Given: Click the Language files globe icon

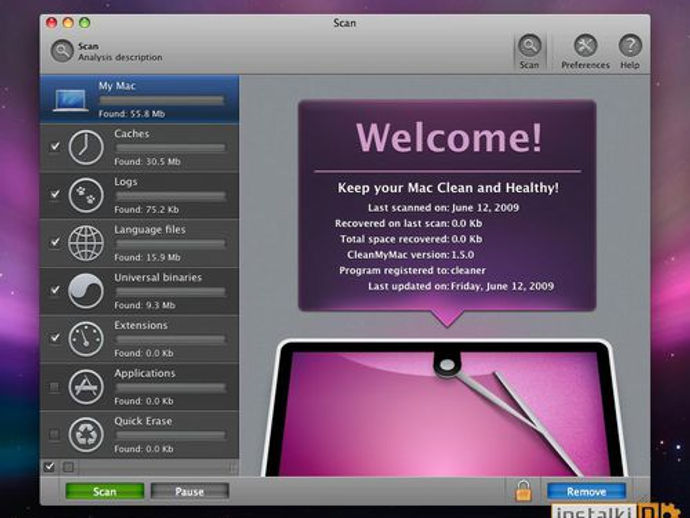Looking at the screenshot, I should 86,243.
